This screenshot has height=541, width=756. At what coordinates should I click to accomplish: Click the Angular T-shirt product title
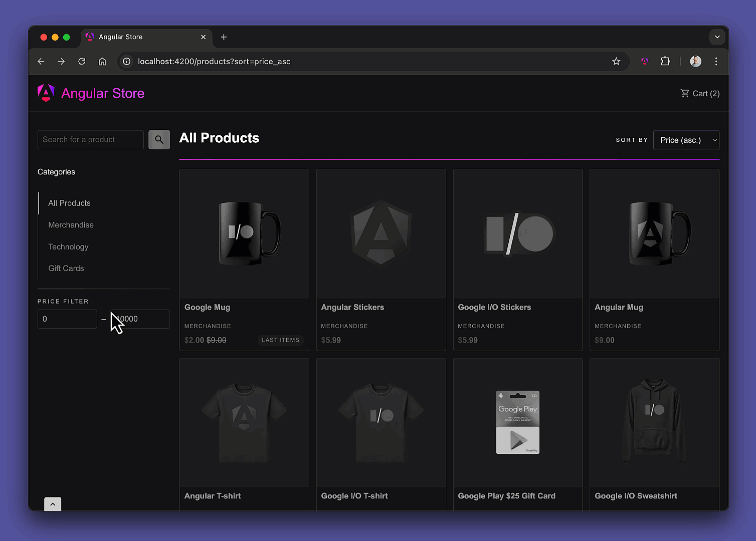click(213, 496)
